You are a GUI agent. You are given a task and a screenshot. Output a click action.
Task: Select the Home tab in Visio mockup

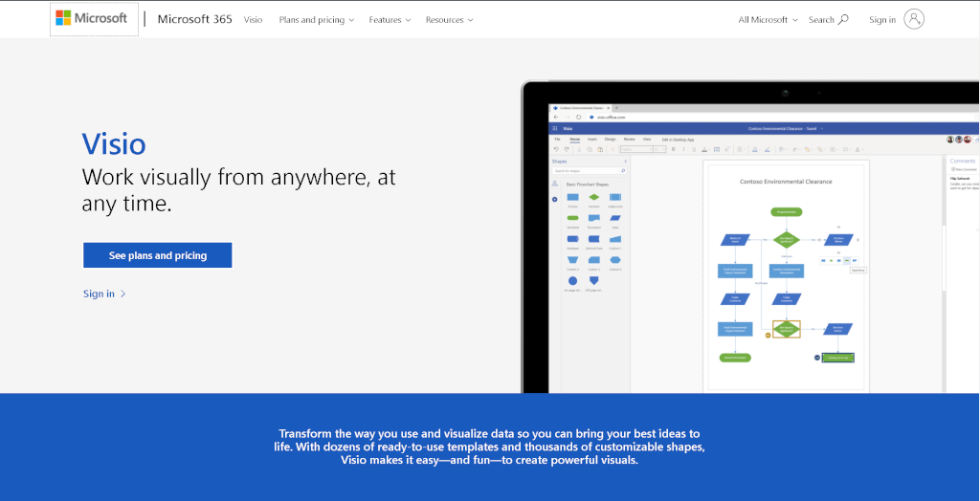[575, 140]
